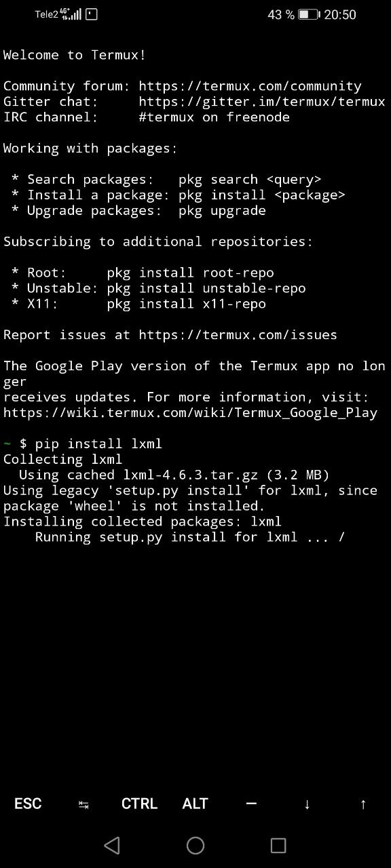Tap the Tab key icon
Image resolution: width=391 pixels, height=868 pixels.
(83, 804)
